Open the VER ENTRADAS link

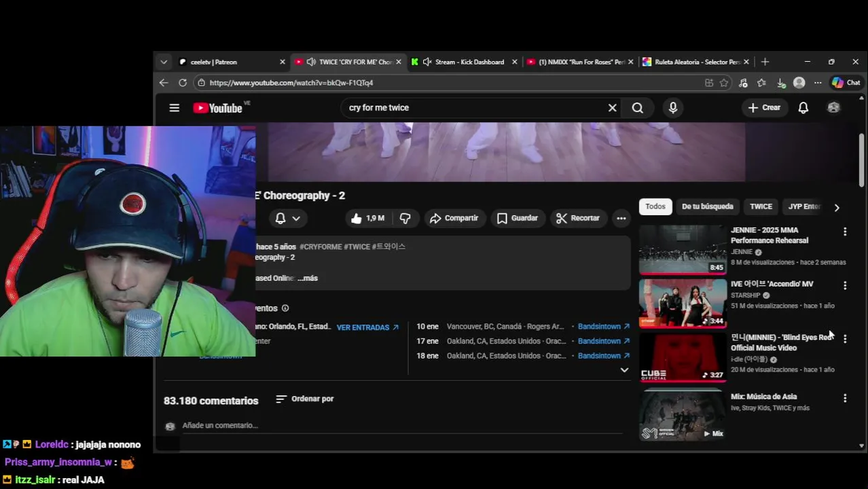[x=367, y=327]
